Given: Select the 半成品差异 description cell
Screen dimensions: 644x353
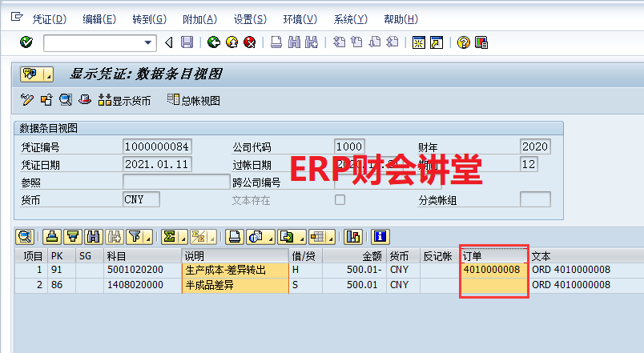Looking at the screenshot, I should (x=235, y=285).
